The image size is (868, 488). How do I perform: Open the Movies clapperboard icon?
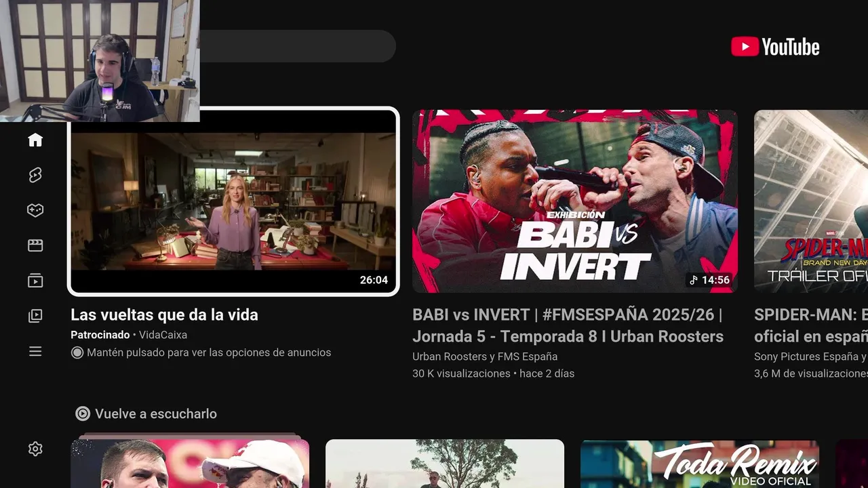[x=35, y=245]
